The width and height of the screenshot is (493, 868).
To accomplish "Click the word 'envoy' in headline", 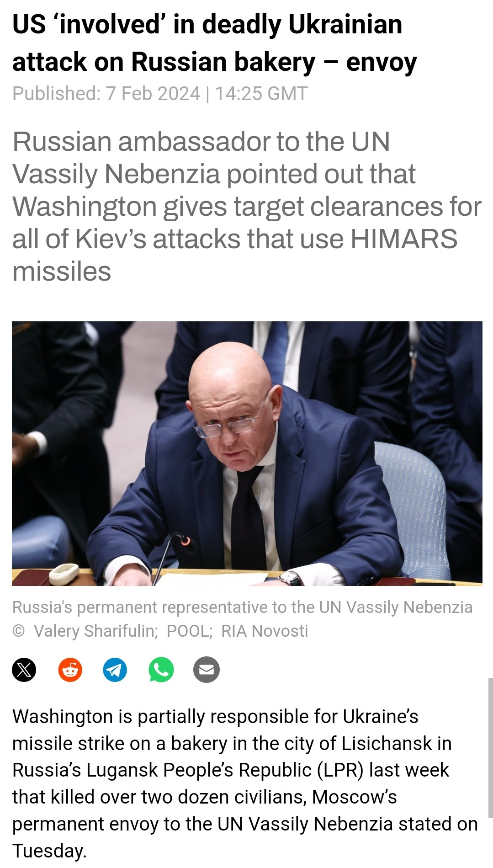I will pos(382,62).
